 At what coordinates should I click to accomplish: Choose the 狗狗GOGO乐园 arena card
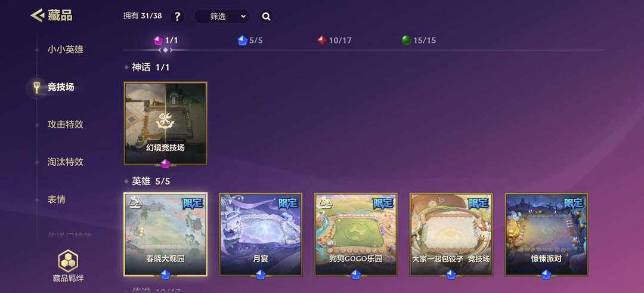pos(356,235)
